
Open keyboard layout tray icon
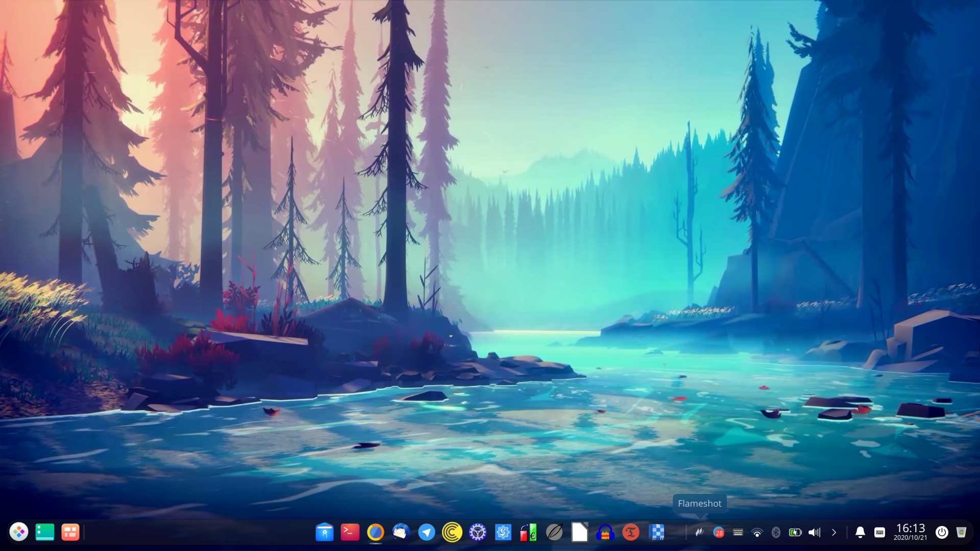point(738,532)
